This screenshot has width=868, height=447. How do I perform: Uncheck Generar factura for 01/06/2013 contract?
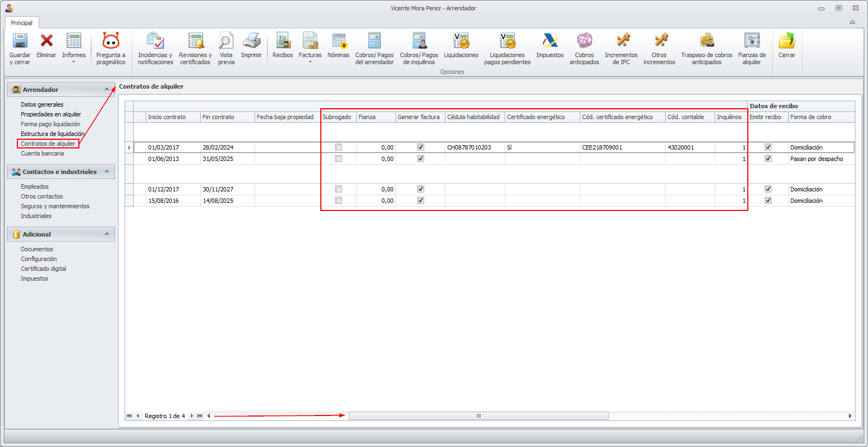pos(420,159)
